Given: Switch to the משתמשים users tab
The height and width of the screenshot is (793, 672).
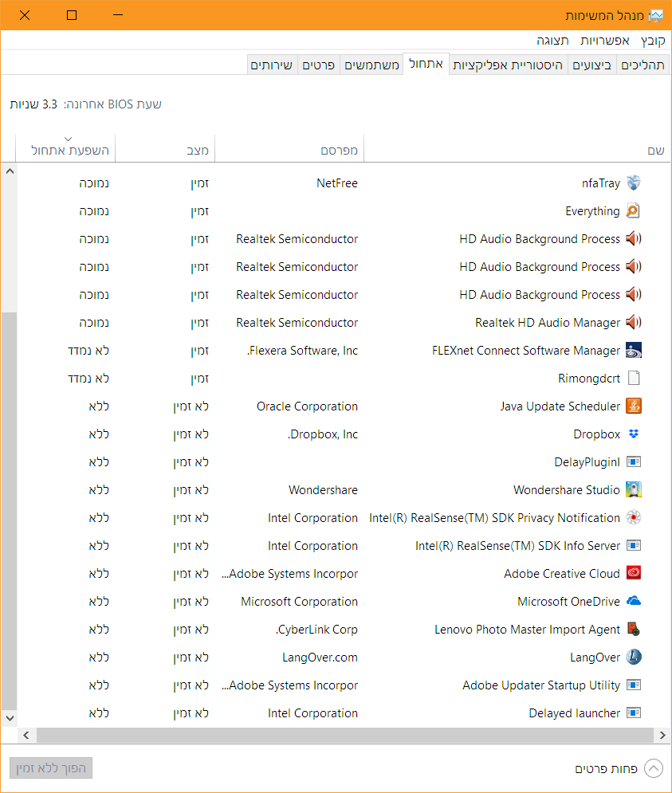Looking at the screenshot, I should tap(371, 65).
